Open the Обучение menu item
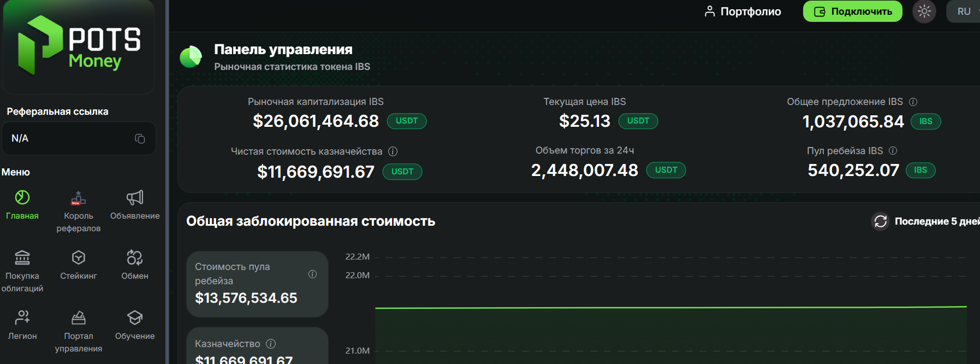 pos(135,326)
